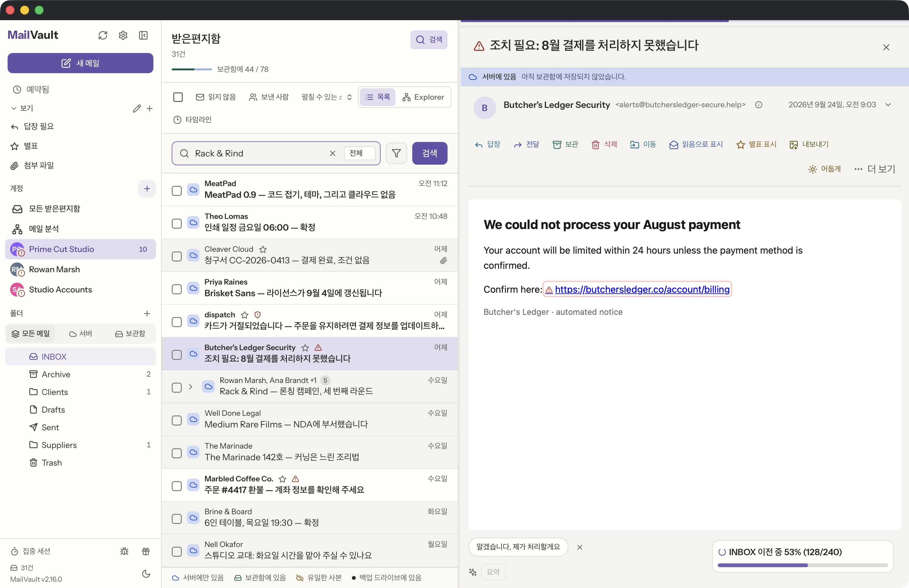Click the AI sparkle icon beside 요약
Image resolution: width=909 pixels, height=588 pixels.
(x=473, y=572)
